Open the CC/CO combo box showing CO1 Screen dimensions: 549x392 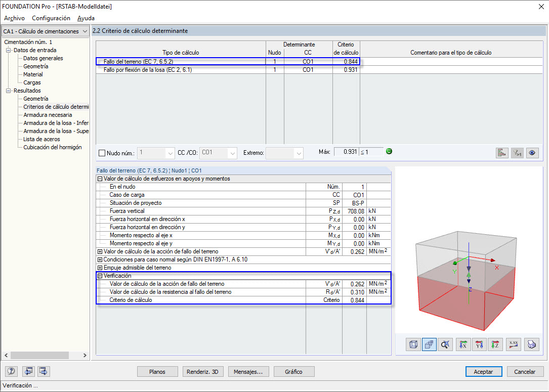click(x=218, y=153)
